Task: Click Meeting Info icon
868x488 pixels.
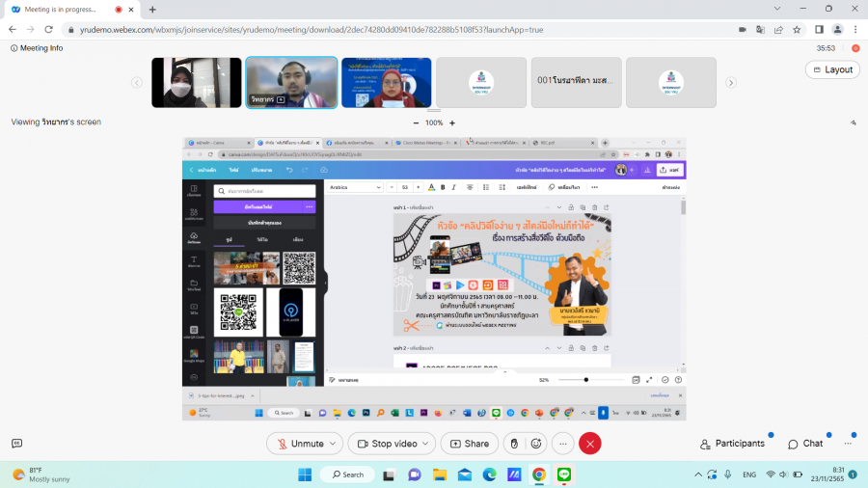Action: tap(14, 48)
